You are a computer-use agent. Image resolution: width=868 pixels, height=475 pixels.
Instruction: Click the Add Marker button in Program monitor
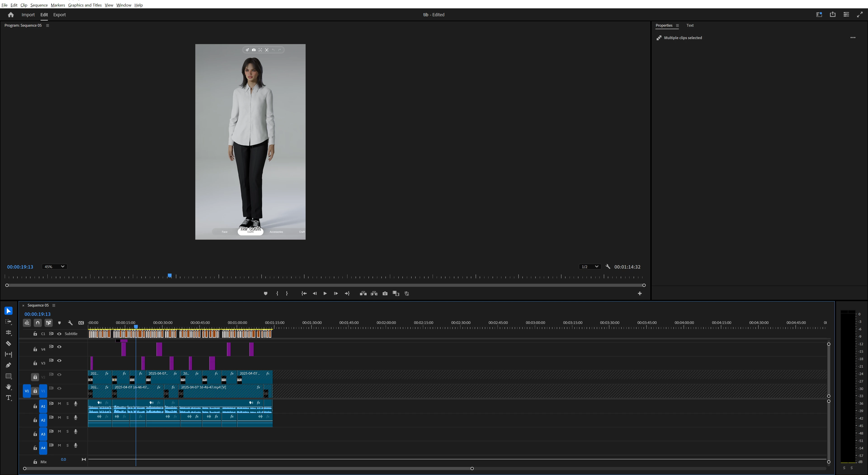point(266,294)
